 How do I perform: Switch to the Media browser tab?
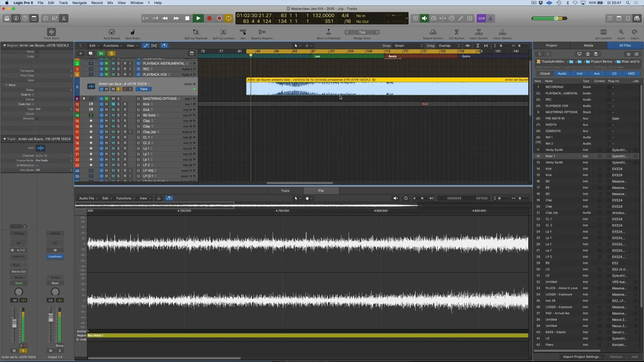click(588, 45)
